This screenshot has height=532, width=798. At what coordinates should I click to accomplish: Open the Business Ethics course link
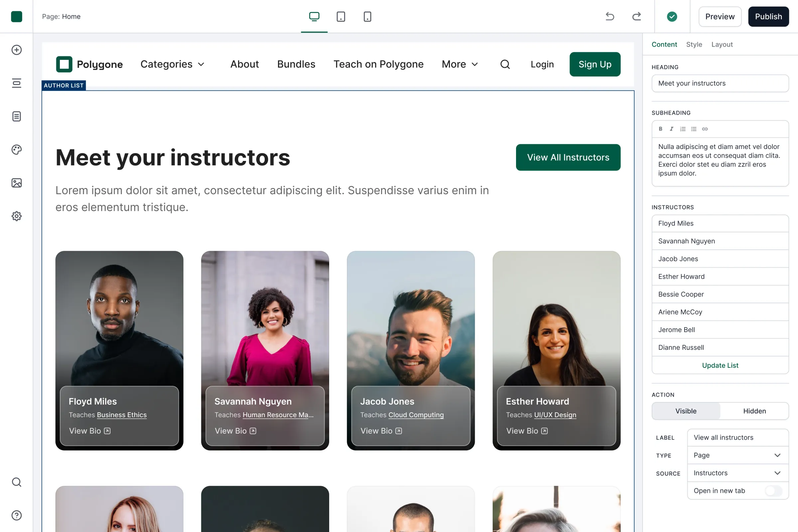click(x=122, y=415)
